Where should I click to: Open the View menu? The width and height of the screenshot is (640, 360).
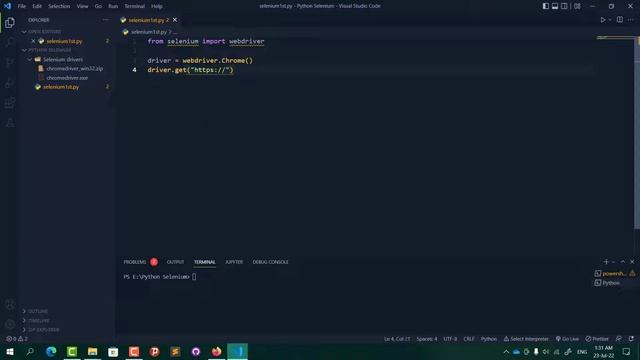point(82,6)
